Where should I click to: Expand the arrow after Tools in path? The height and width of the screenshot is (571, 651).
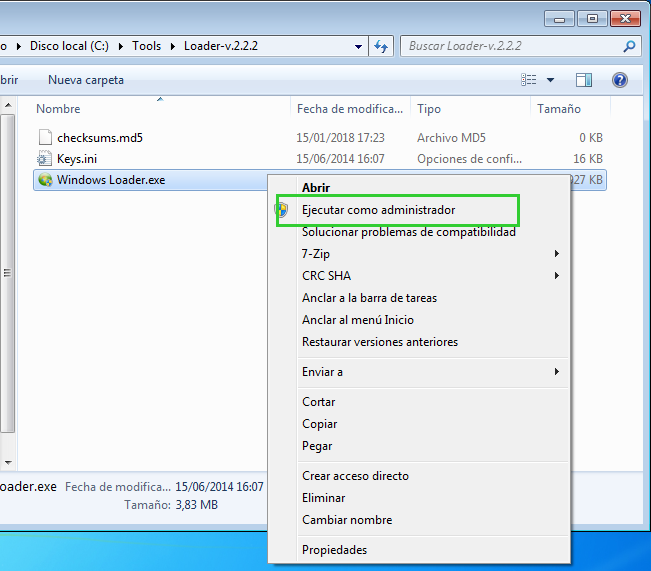[x=173, y=46]
